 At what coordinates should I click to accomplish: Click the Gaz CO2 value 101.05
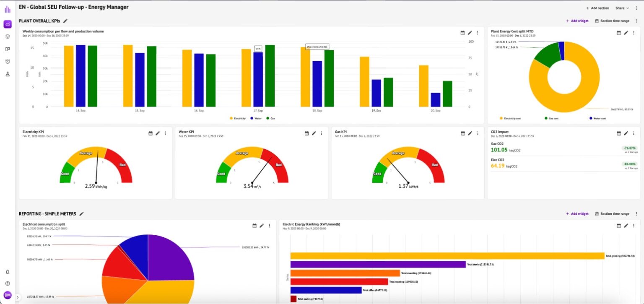coord(499,150)
